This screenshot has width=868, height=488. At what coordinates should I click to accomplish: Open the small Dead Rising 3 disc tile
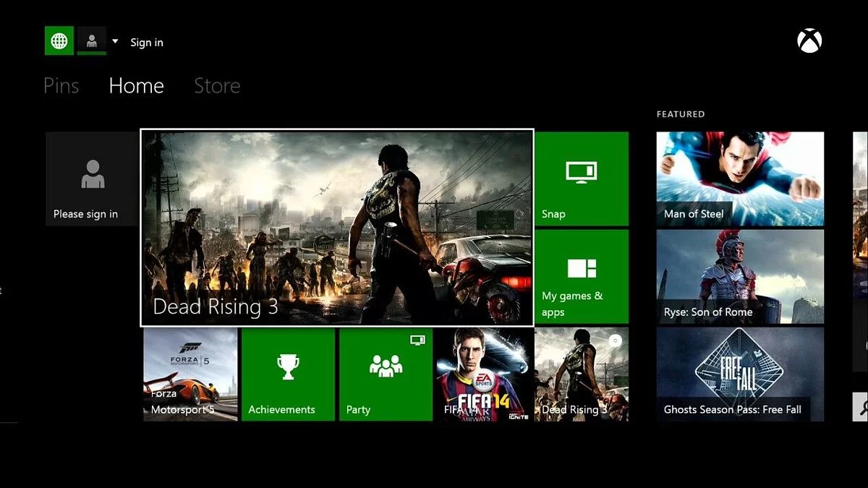(582, 374)
